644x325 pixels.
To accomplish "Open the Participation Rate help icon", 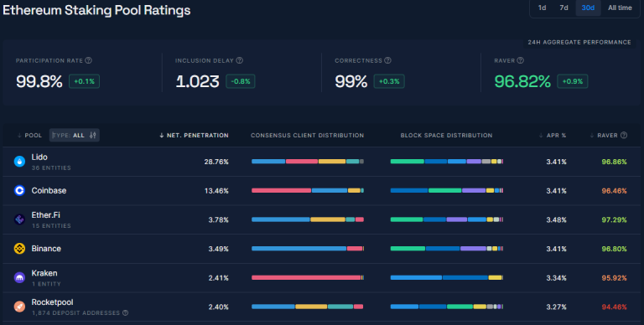I will pos(88,60).
